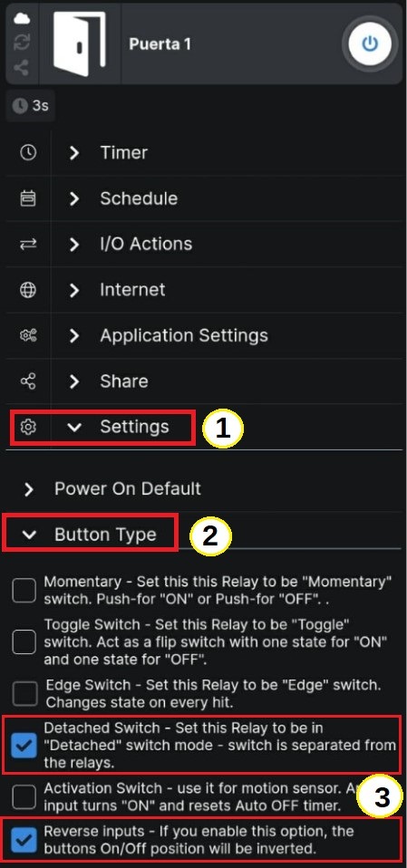Click the 3s timer badge
The width and height of the screenshot is (407, 868).
point(31,105)
